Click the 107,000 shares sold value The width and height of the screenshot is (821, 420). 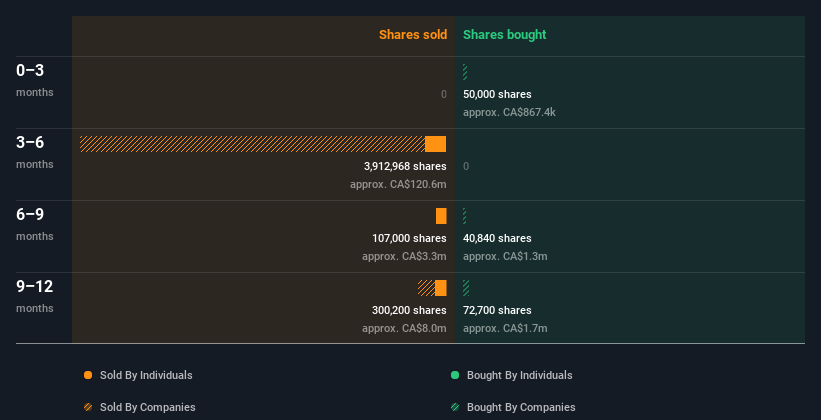pos(409,238)
